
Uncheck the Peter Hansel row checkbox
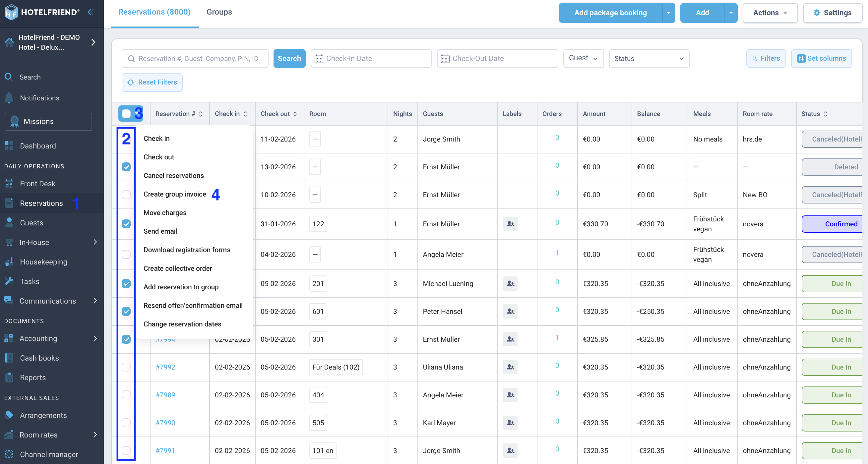tap(126, 312)
